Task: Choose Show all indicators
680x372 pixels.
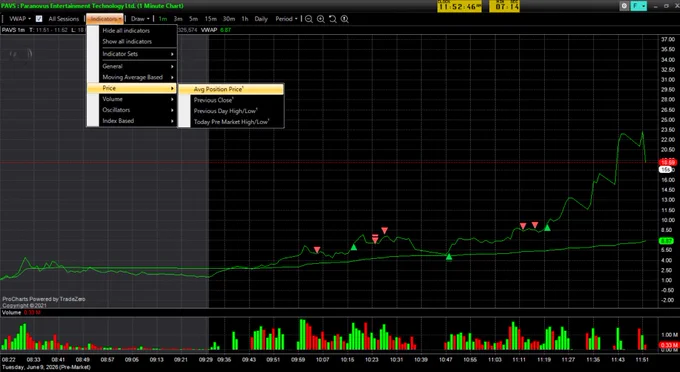Action: [132, 41]
